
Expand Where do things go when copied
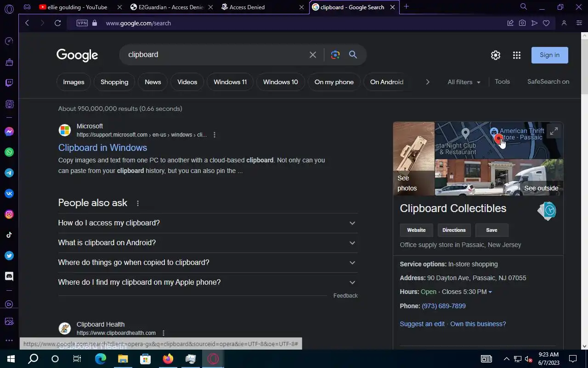[208, 263]
